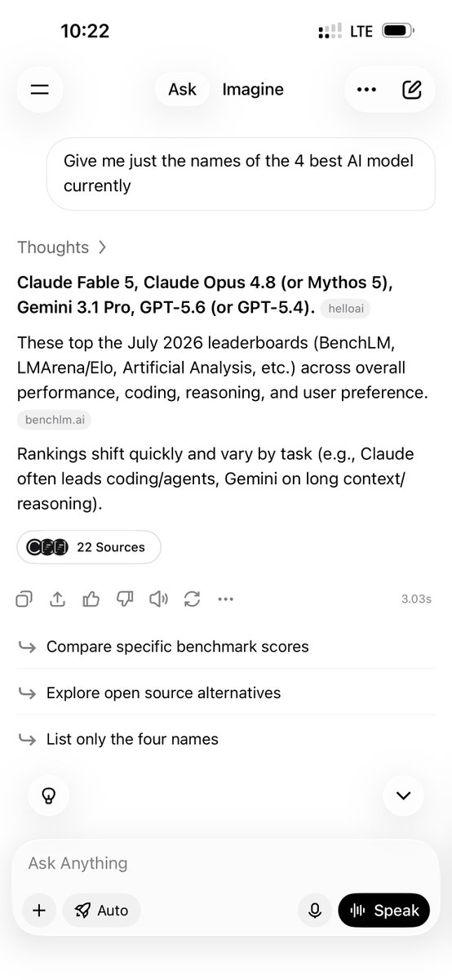Switch to the Imagine tab

(253, 90)
